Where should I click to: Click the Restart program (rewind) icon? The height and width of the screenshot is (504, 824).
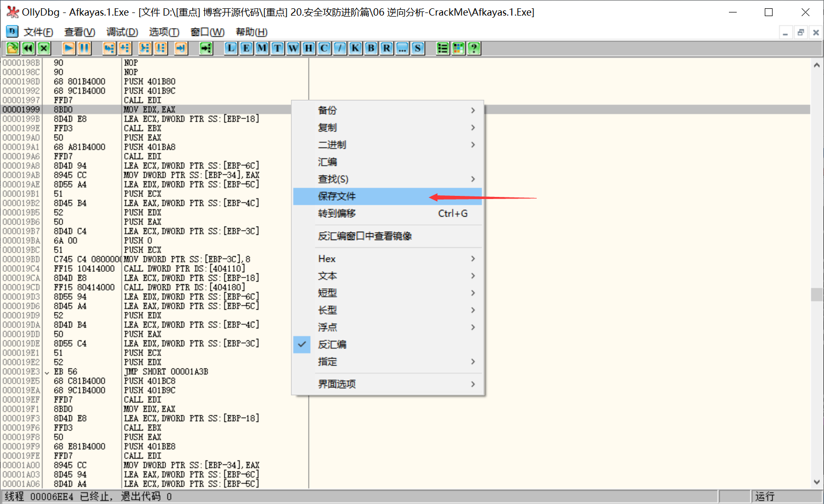tap(28, 48)
